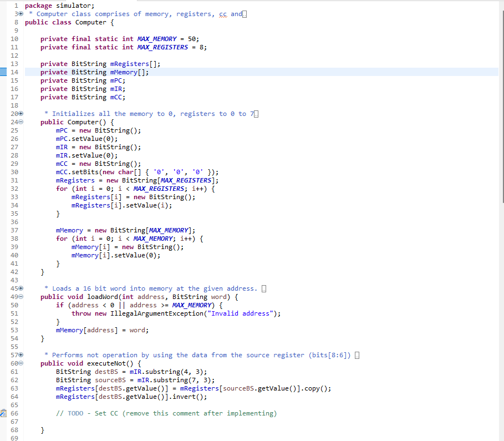Click MAX_REGISTERS constant on line 11
This screenshot has height=441, width=504.
point(162,47)
